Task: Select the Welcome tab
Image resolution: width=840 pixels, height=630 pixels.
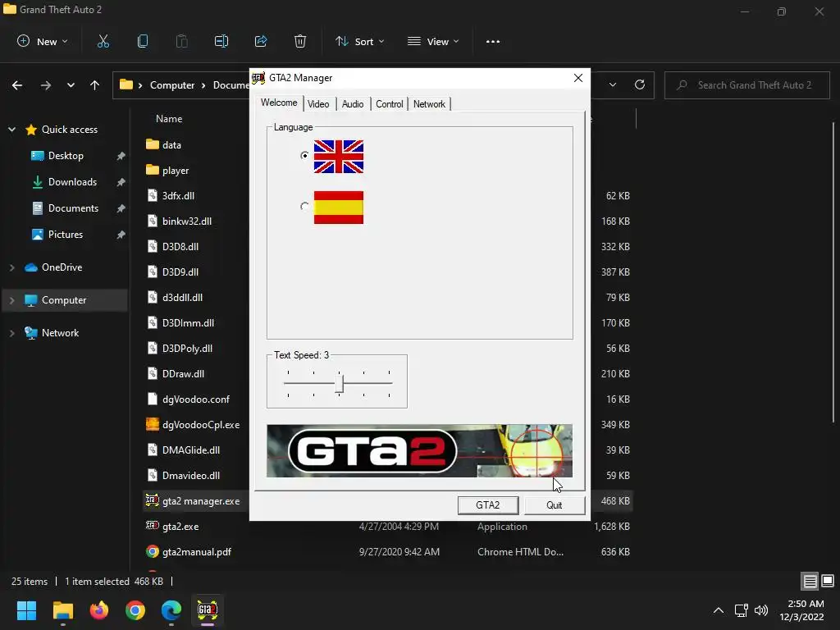Action: tap(279, 103)
